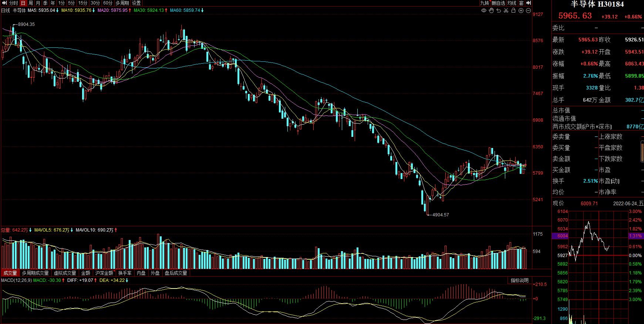Select the 盘后成交量 tab
This screenshot has height=324, width=644.
pos(176,273)
